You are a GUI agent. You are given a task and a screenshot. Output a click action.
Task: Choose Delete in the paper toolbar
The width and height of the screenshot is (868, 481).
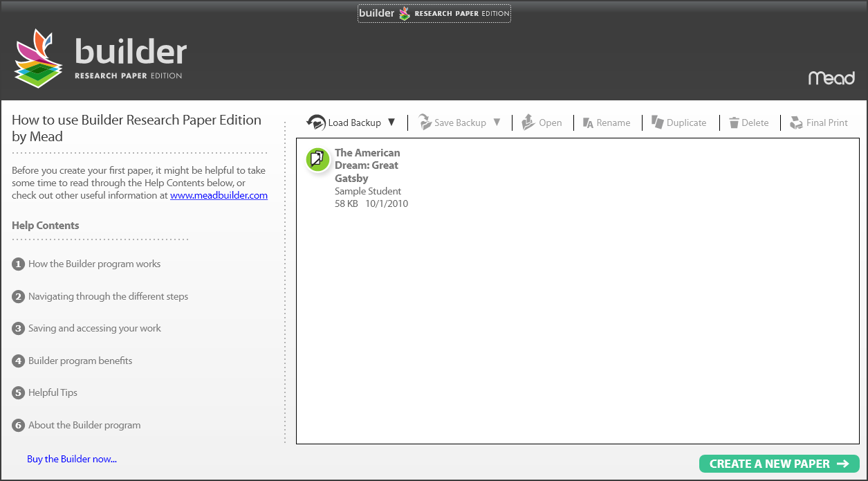(x=755, y=123)
